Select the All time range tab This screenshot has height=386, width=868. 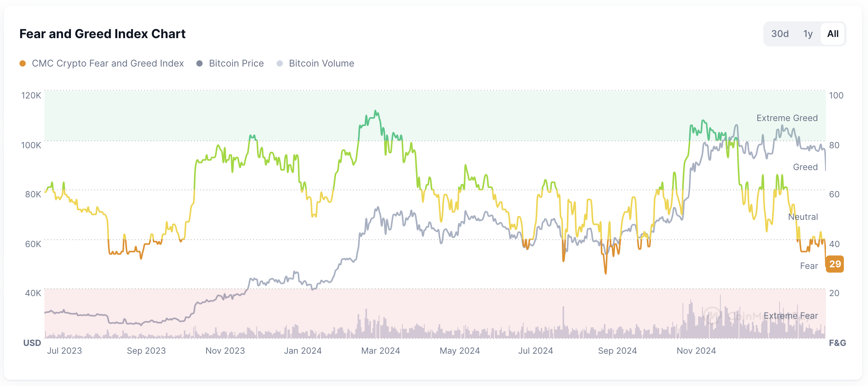pos(833,34)
